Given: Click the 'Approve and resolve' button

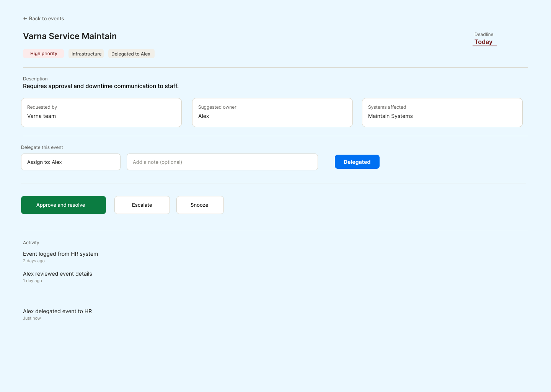Looking at the screenshot, I should click(x=64, y=205).
